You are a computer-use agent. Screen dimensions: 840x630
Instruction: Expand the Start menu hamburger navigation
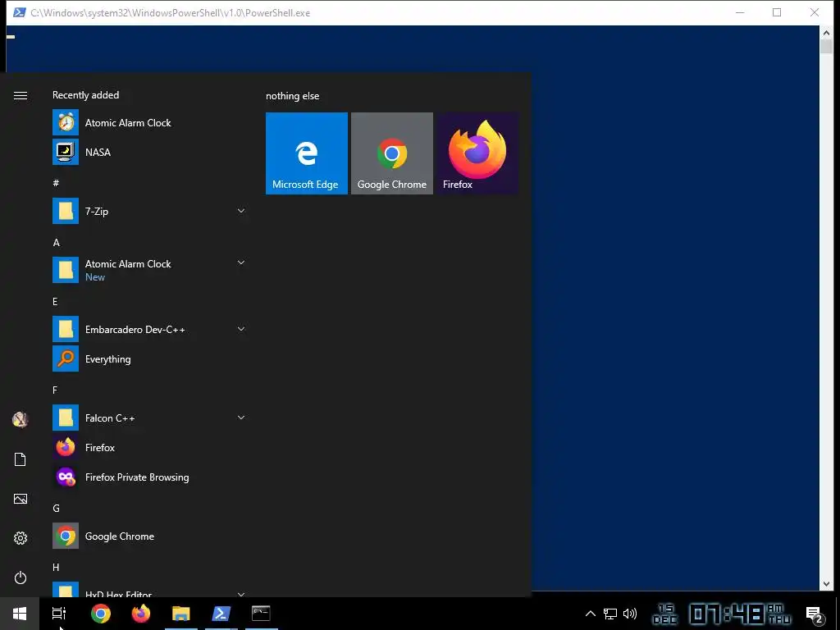[x=21, y=95]
